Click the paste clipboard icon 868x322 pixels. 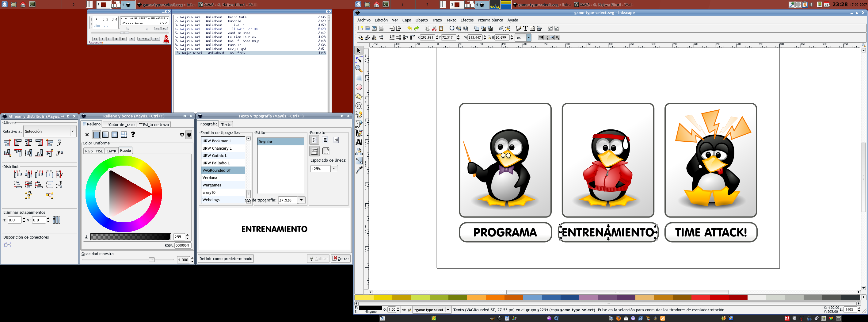[x=441, y=28]
